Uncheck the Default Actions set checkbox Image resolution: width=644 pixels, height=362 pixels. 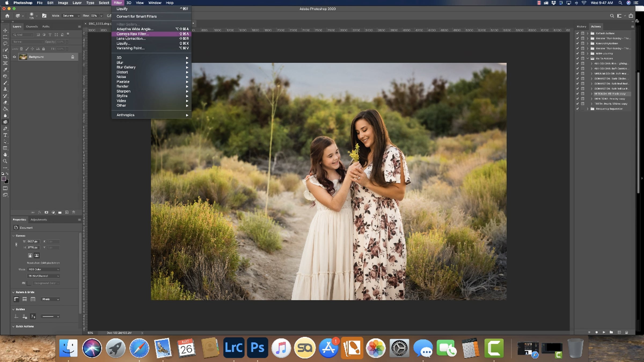click(x=577, y=33)
